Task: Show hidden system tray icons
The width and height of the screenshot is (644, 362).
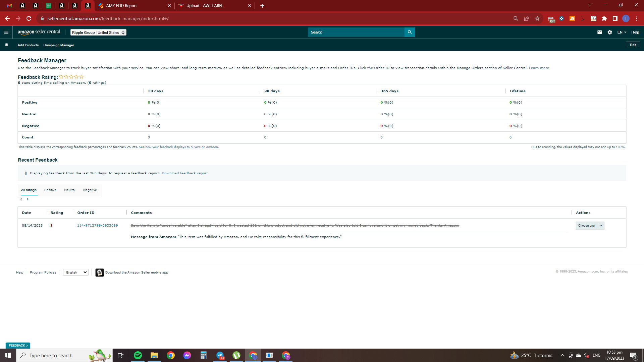Action: click(562, 355)
